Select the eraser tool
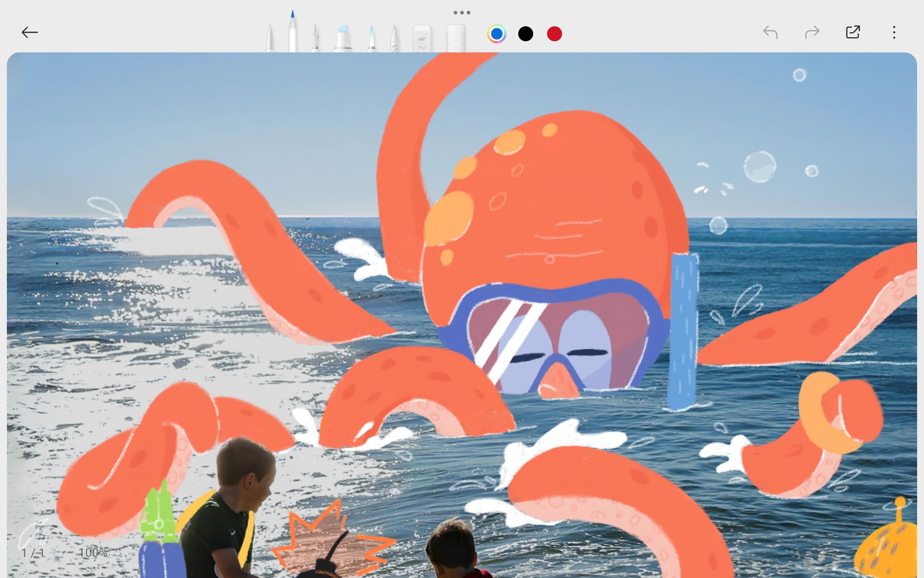This screenshot has width=924, height=578. [422, 39]
